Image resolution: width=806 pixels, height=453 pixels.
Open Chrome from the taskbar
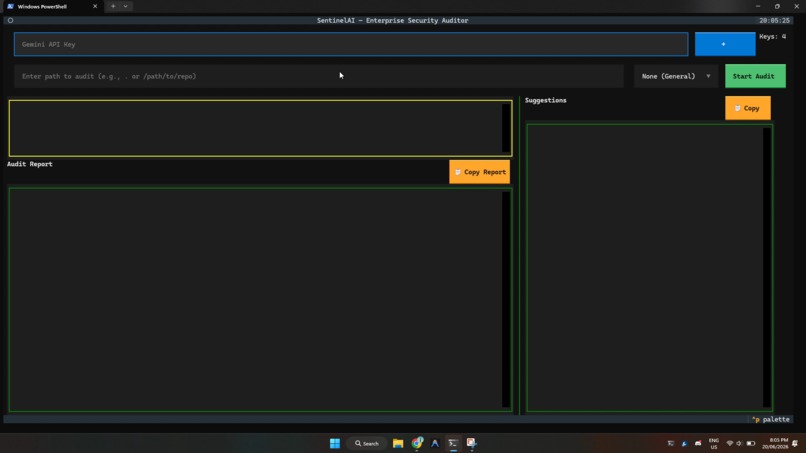coord(417,443)
